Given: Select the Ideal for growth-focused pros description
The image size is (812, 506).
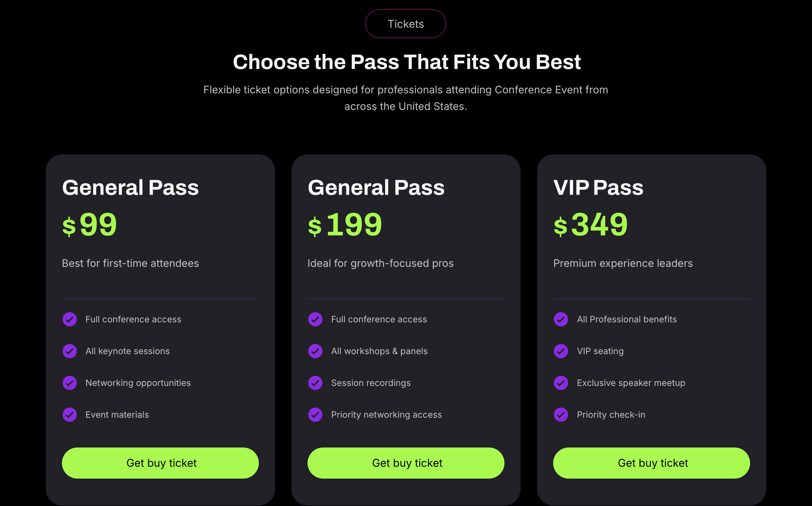Looking at the screenshot, I should pos(381,263).
